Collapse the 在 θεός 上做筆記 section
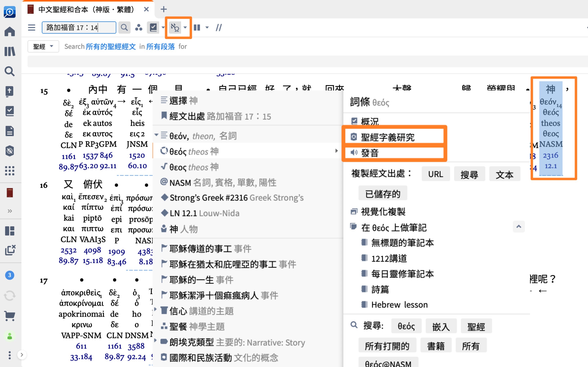This screenshot has height=367, width=588. (519, 227)
